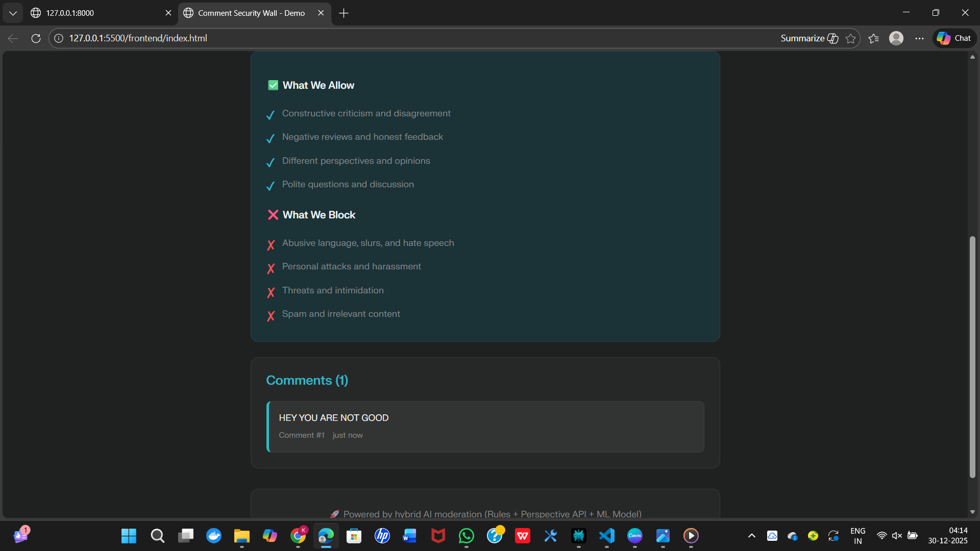Screen dimensions: 980x551
Task: Click the Summarize button in address bar
Action: point(809,38)
